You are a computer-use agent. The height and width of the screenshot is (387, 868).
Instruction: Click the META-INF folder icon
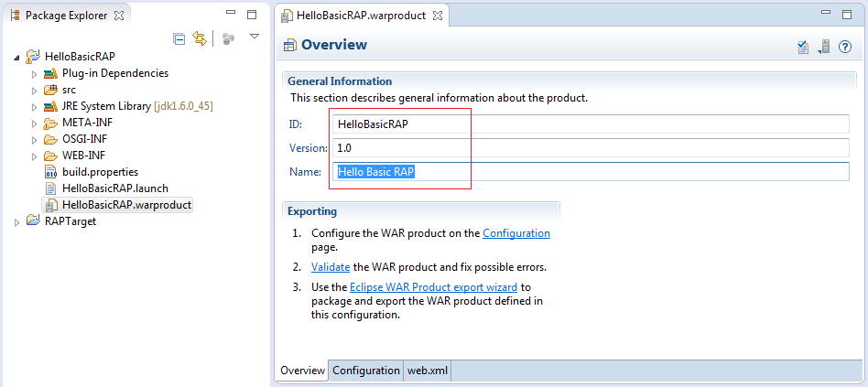point(51,123)
